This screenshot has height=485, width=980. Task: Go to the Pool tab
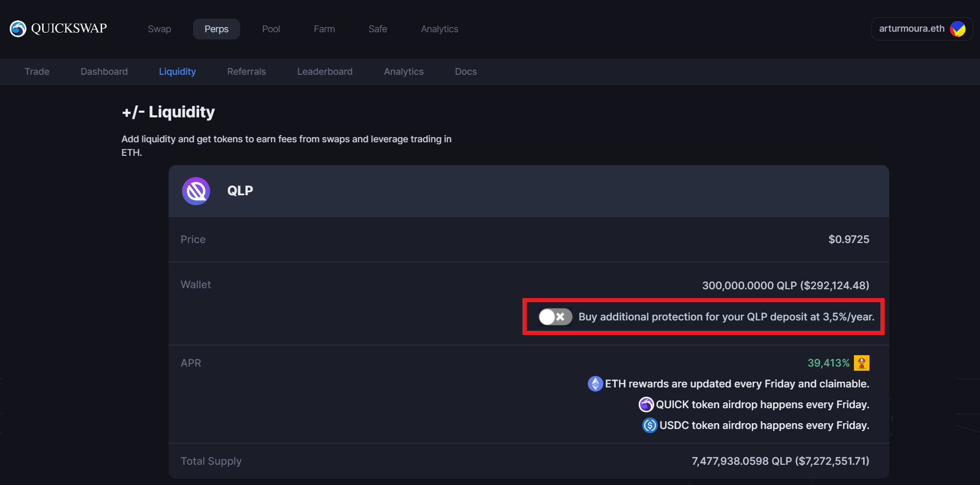point(271,29)
